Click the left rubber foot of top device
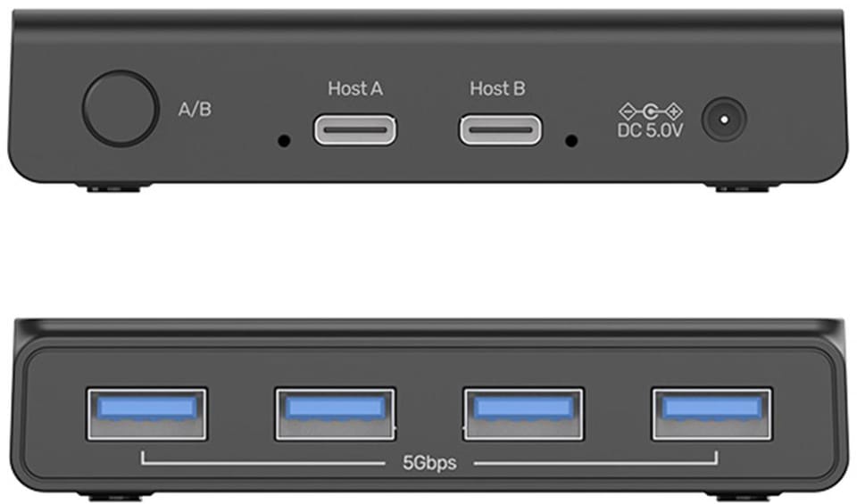Viewport: 857px width, 504px height. click(113, 188)
